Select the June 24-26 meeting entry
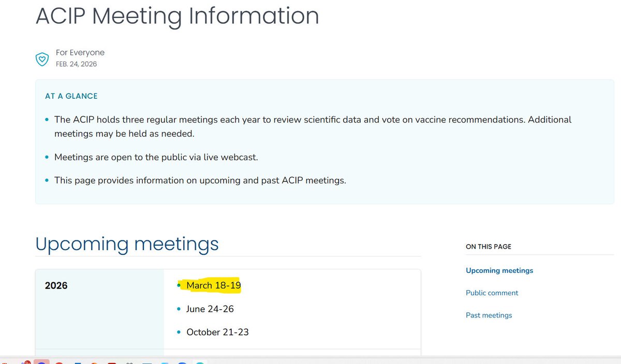The image size is (621, 364). click(x=210, y=309)
